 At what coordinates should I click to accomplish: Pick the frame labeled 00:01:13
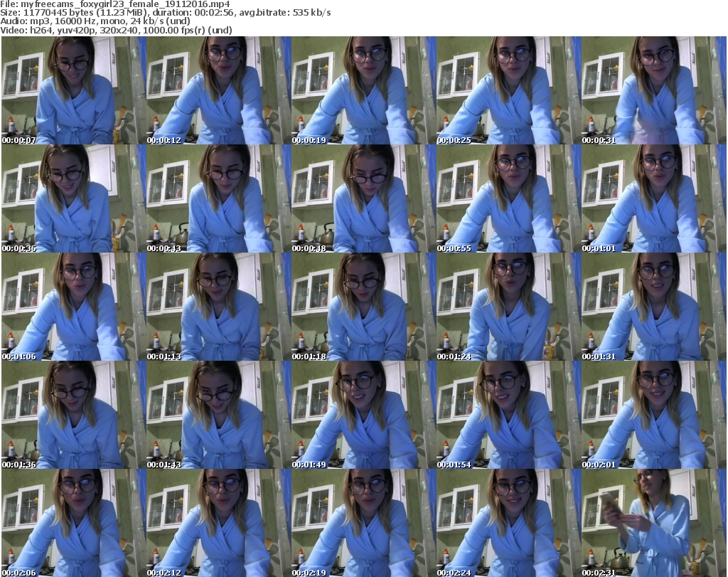219,307
